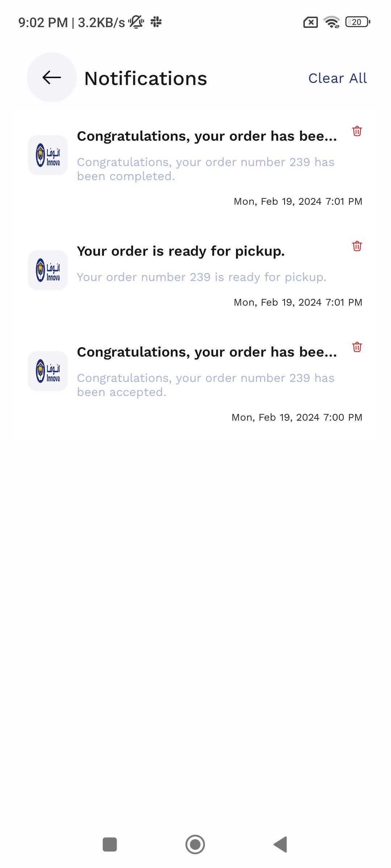Tap the Wi-Fi status icon

tap(332, 22)
